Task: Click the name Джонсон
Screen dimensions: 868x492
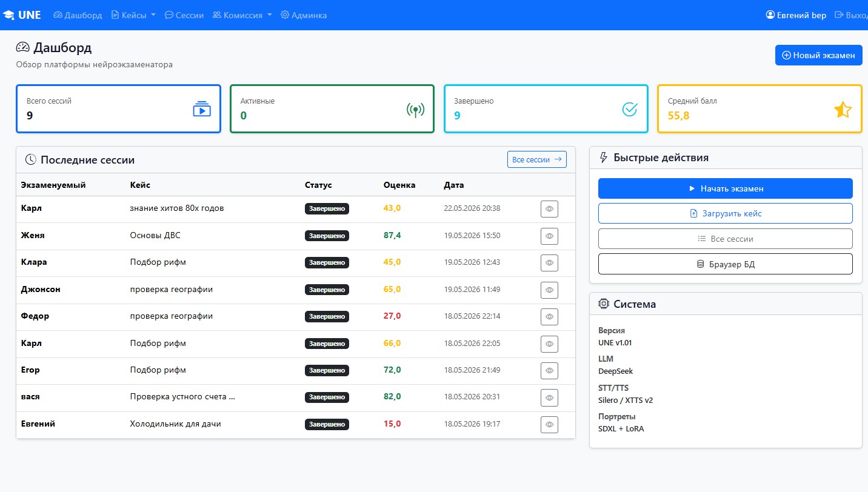Action: pos(41,289)
